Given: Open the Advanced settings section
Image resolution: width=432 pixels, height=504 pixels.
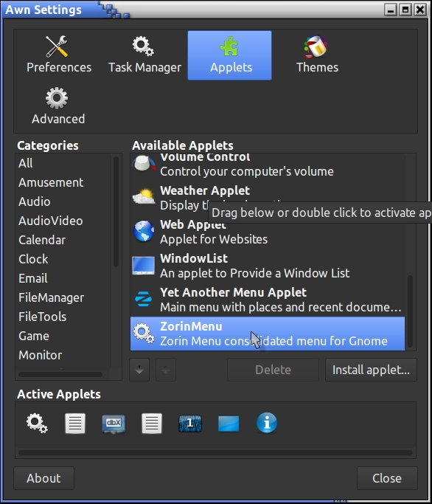Looking at the screenshot, I should click(x=58, y=106).
